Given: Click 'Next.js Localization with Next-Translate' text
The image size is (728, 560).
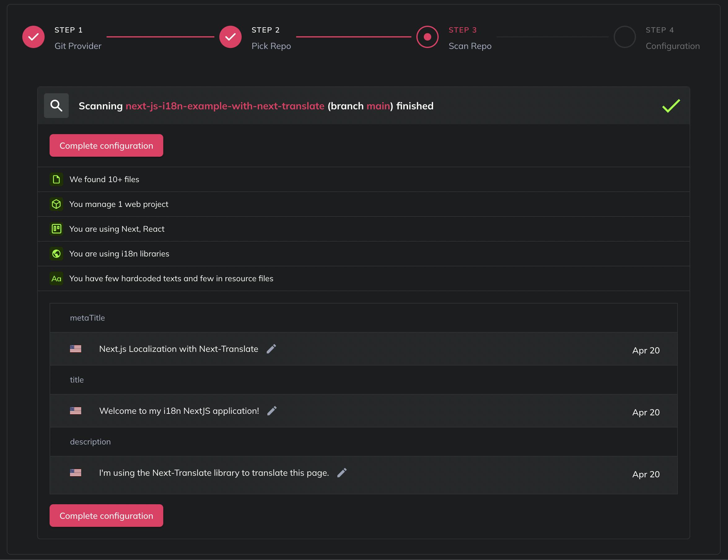Looking at the screenshot, I should [179, 349].
